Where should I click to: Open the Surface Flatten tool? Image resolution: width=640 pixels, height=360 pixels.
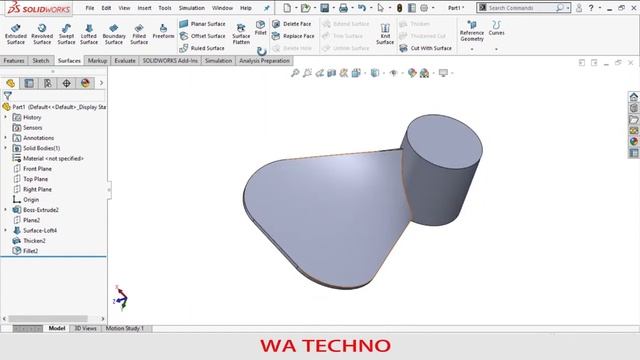[x=241, y=33]
